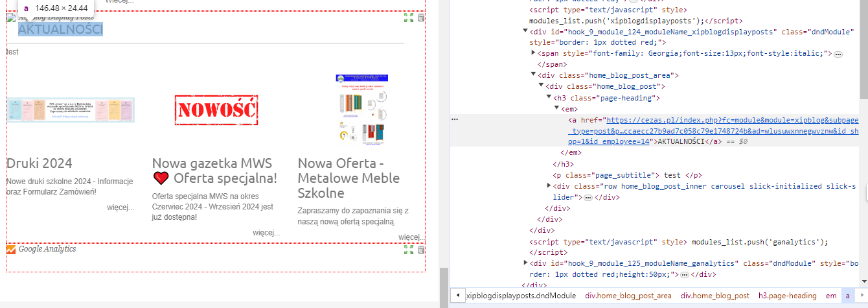The width and height of the screenshot is (868, 308).
Task: Click the 'Google Analytics' module label
Action: 47,249
